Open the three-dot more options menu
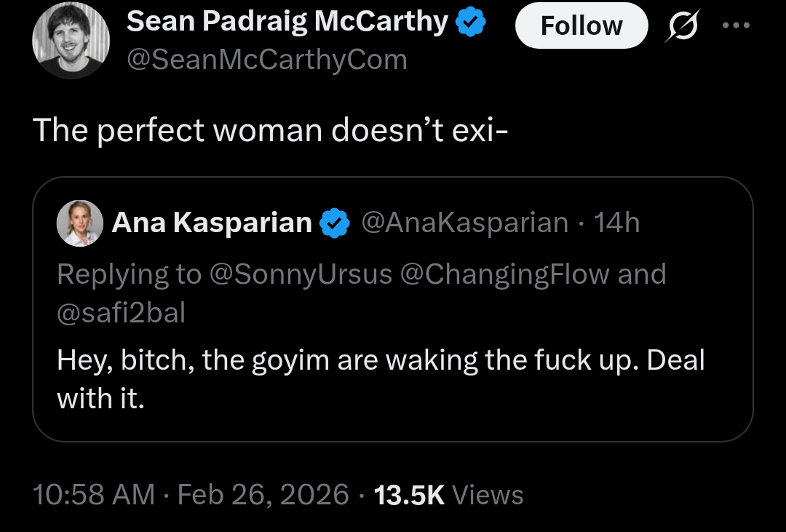Image resolution: width=786 pixels, height=532 pixels. click(x=735, y=25)
